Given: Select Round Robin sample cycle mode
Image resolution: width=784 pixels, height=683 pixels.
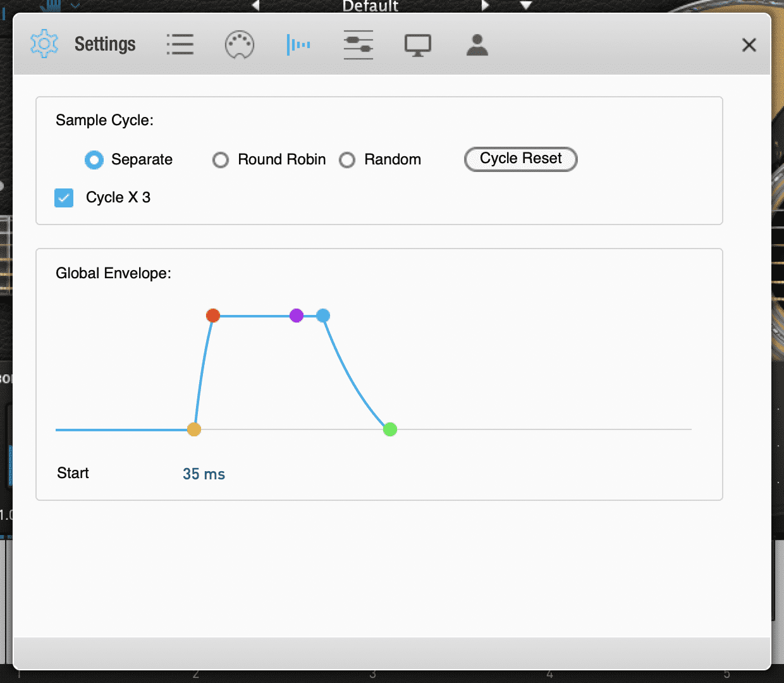Looking at the screenshot, I should coord(221,160).
